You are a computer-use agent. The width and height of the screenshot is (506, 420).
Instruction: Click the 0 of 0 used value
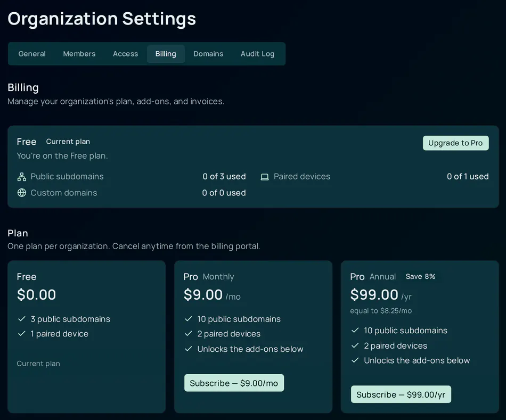tap(224, 193)
